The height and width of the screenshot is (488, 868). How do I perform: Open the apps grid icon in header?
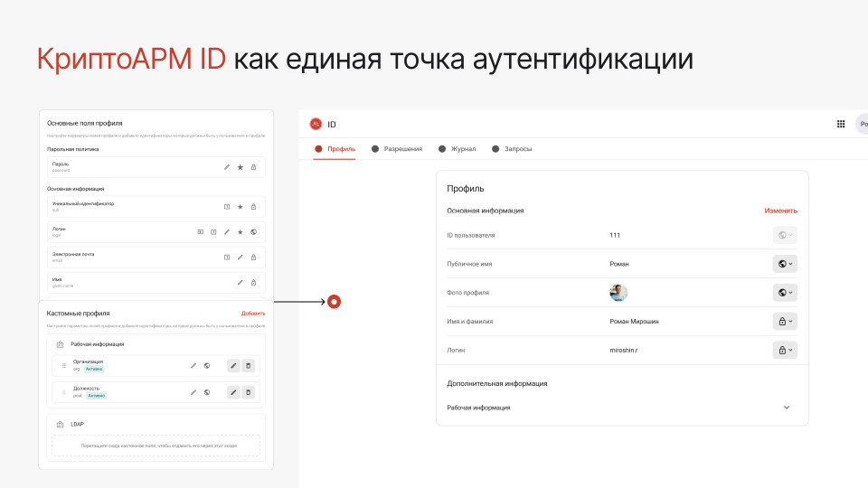[841, 124]
